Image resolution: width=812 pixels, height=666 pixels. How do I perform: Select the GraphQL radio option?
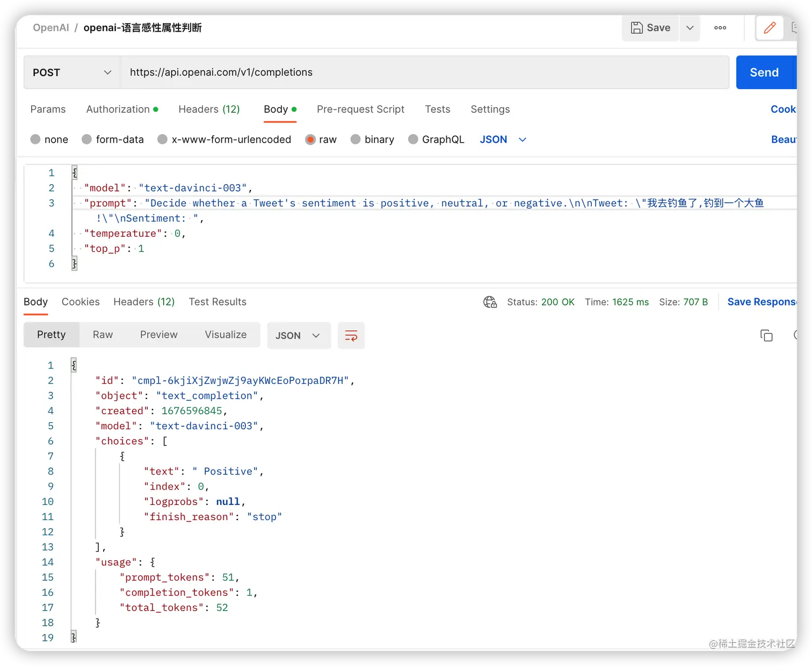[x=413, y=140]
